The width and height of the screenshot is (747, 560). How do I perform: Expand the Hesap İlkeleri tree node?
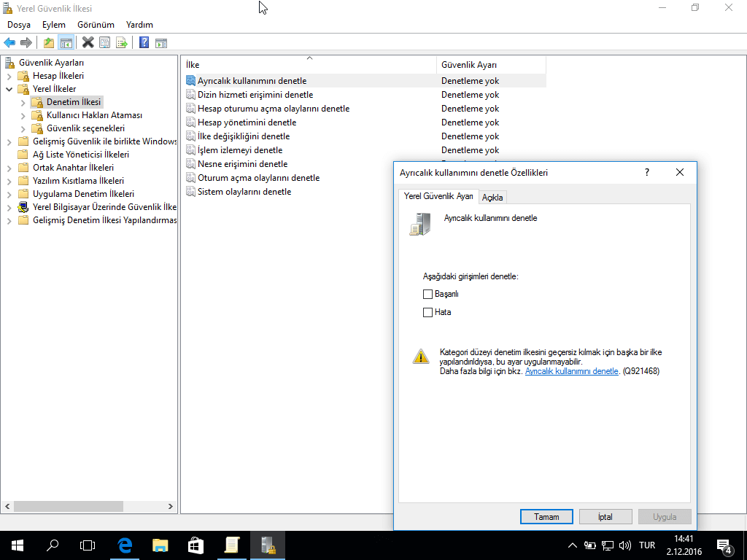(9, 76)
